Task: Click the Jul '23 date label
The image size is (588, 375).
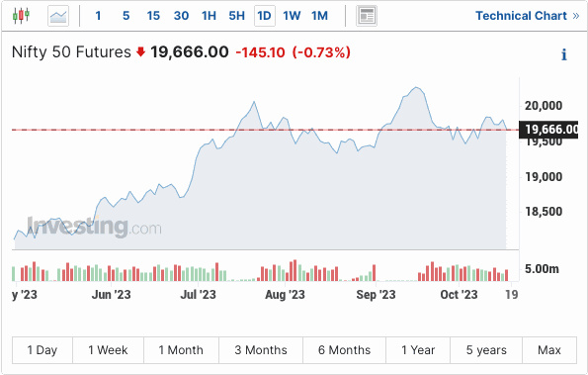Action: [x=198, y=295]
